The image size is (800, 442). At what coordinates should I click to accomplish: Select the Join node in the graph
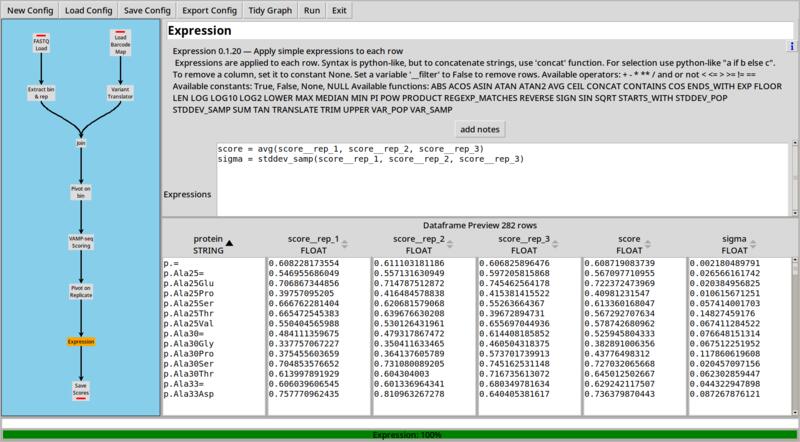point(81,143)
